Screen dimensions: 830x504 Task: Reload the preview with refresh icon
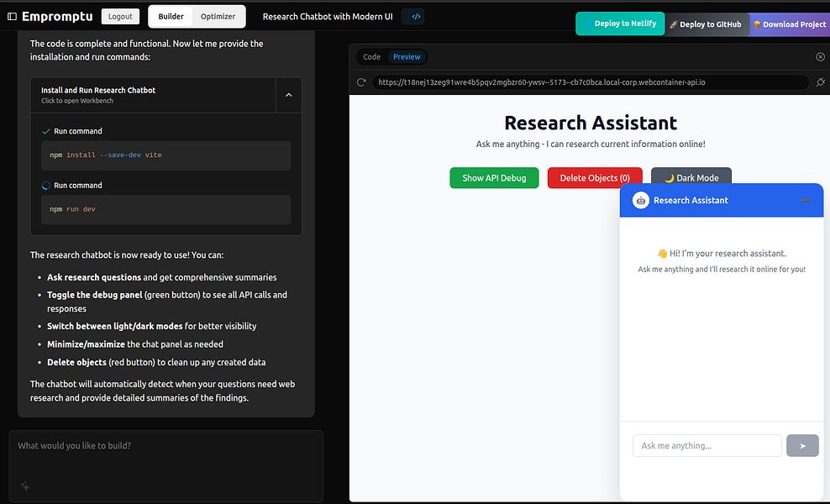point(361,82)
